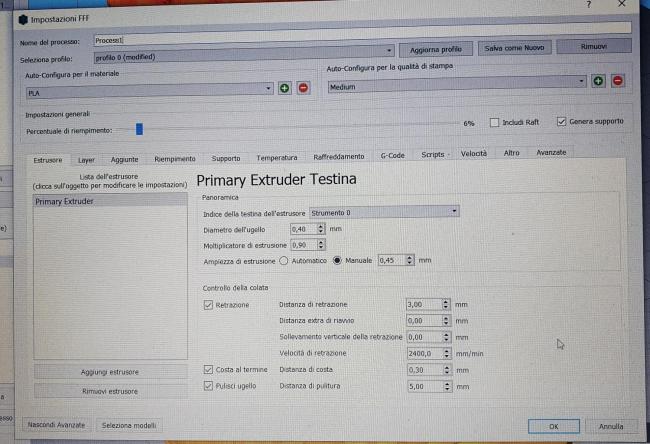Click the question mark help icon in title bar
650x444 pixels.
coord(587,5)
